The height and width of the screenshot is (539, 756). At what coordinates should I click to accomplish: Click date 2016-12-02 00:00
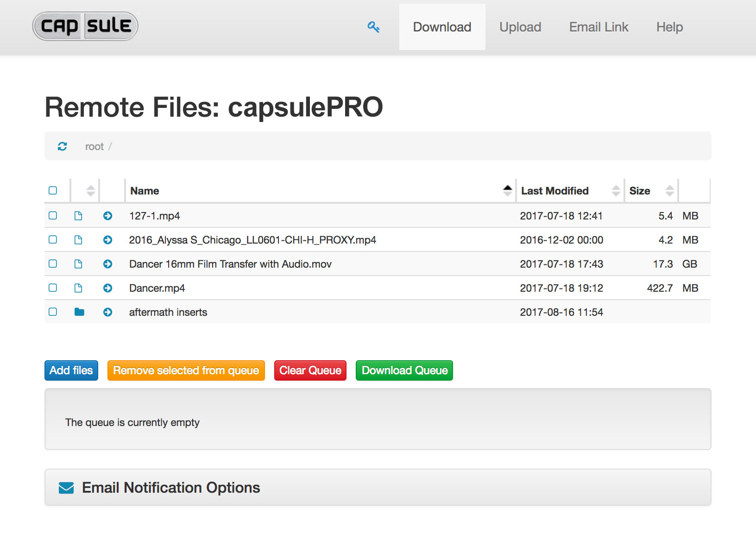pos(561,240)
